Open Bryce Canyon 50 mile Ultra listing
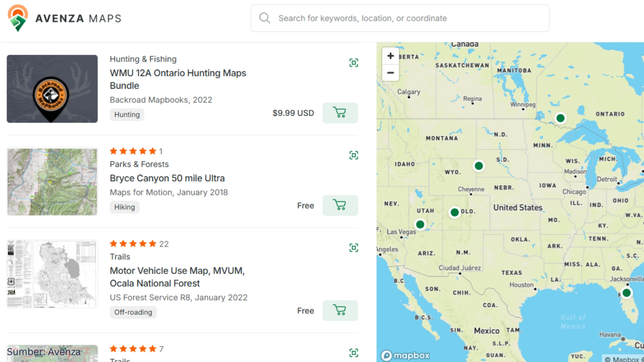 (167, 178)
